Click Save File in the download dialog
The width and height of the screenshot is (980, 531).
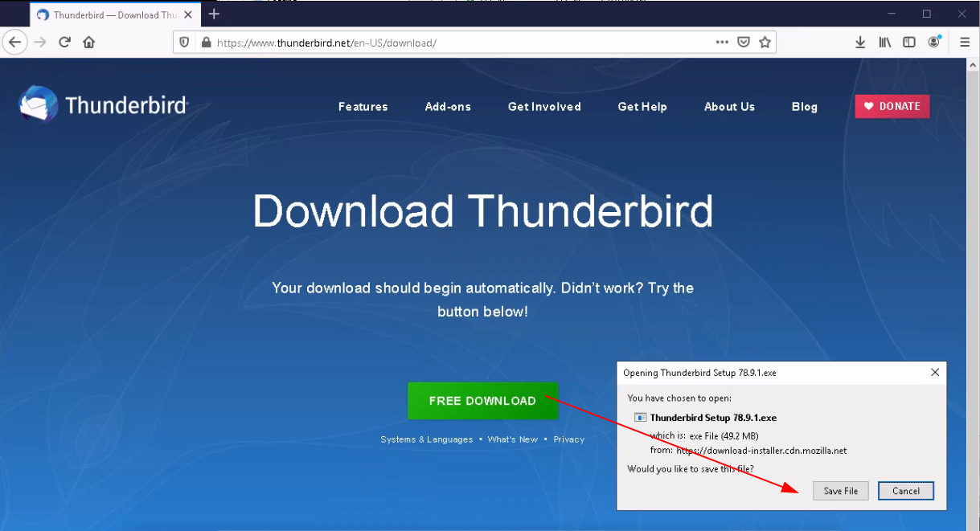[841, 491]
